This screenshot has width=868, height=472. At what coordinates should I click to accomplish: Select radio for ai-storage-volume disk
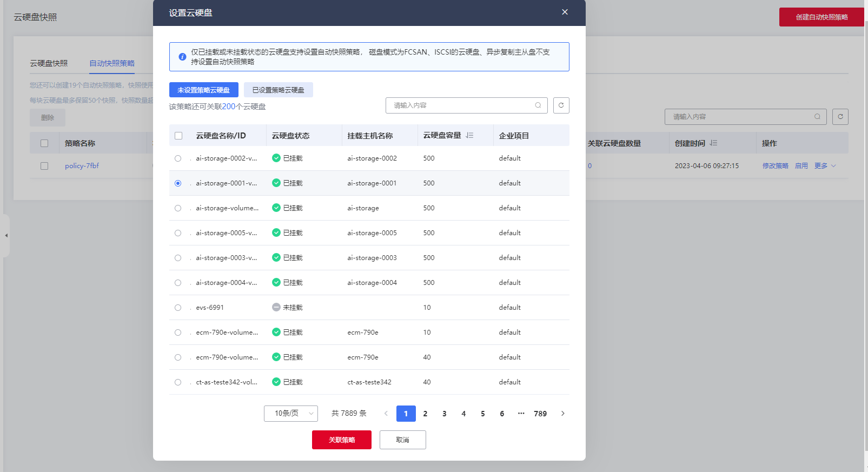(178, 208)
